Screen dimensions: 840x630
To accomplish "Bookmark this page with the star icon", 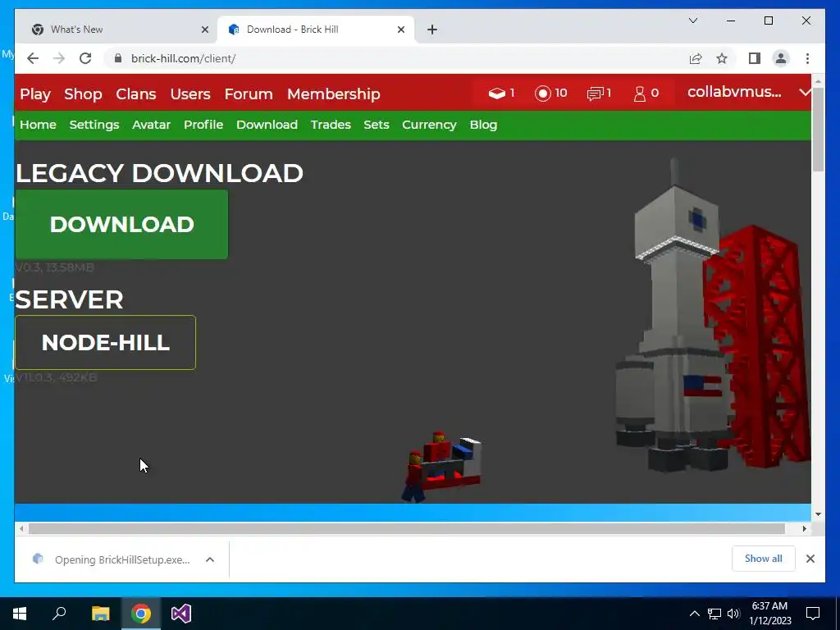I will (722, 58).
